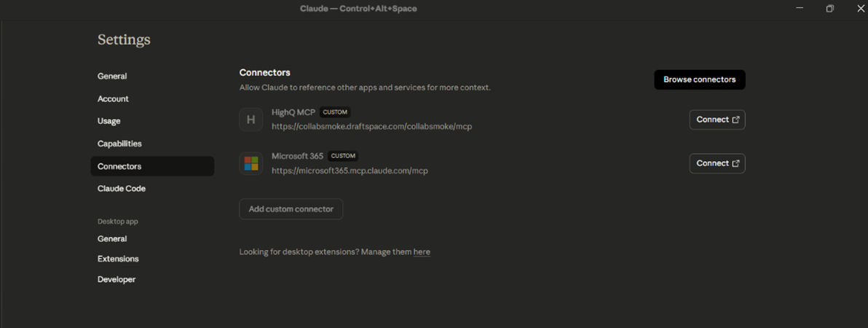The width and height of the screenshot is (868, 328).
Task: Click the HighQ MCP connector icon
Action: coord(250,120)
